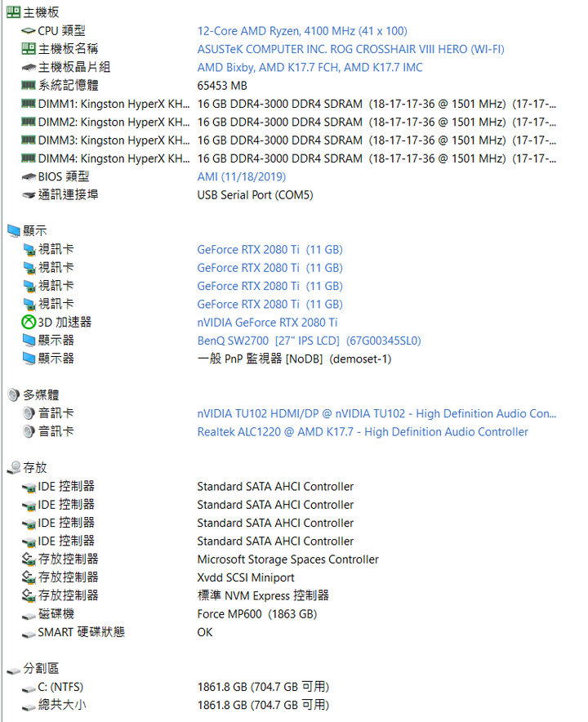Click the 3D 加速器 Xbox-style icon
This screenshot has width=588, height=722.
click(29, 322)
